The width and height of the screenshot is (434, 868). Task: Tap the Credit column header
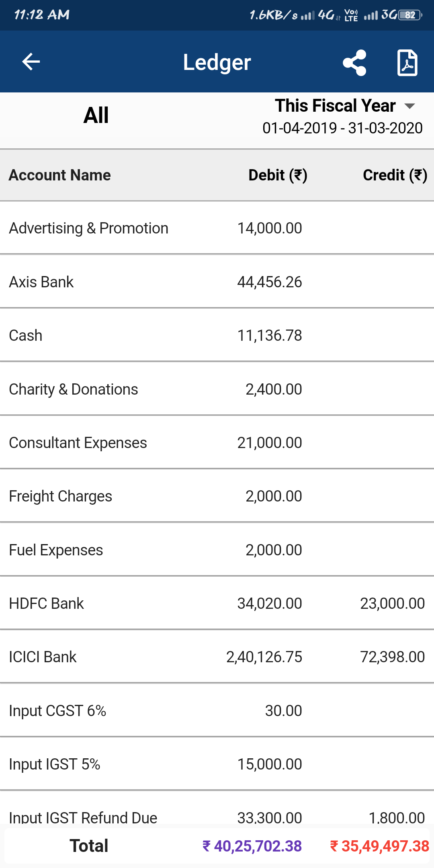point(395,175)
